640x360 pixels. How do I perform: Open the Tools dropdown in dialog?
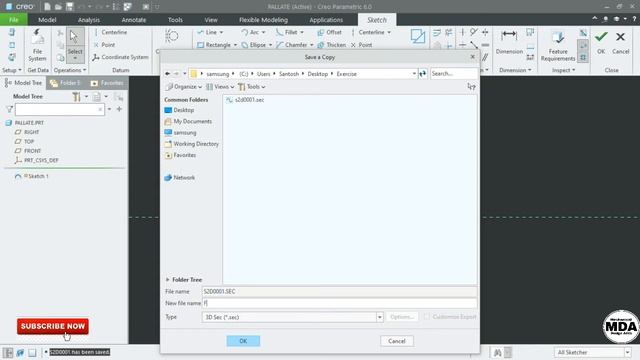251,87
